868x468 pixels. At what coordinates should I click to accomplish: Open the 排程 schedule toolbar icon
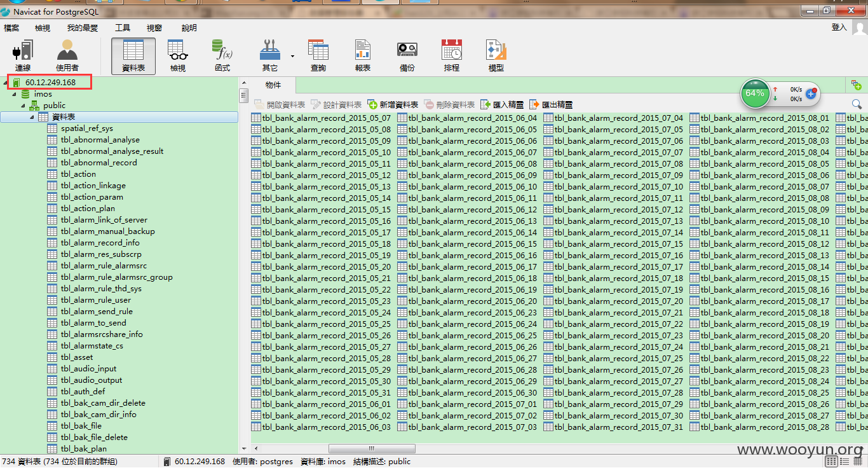pos(452,55)
